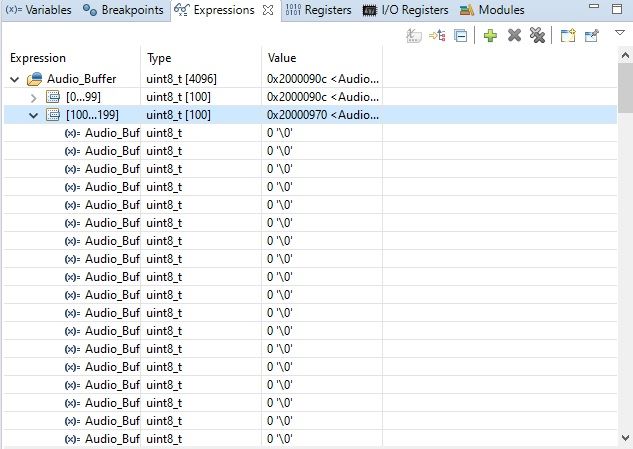
Task: Select the first Audio_Buf element under [100...199]
Action: tap(310, 133)
